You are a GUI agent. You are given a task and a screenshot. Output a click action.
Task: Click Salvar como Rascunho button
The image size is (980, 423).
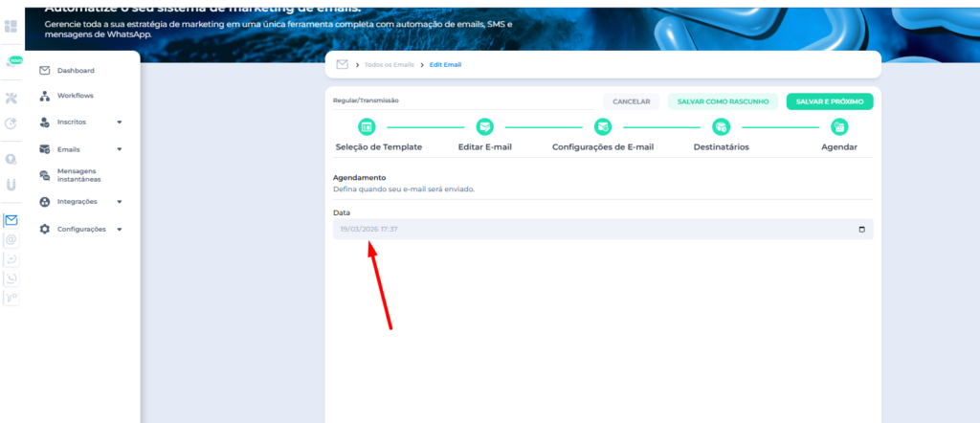pyautogui.click(x=723, y=101)
